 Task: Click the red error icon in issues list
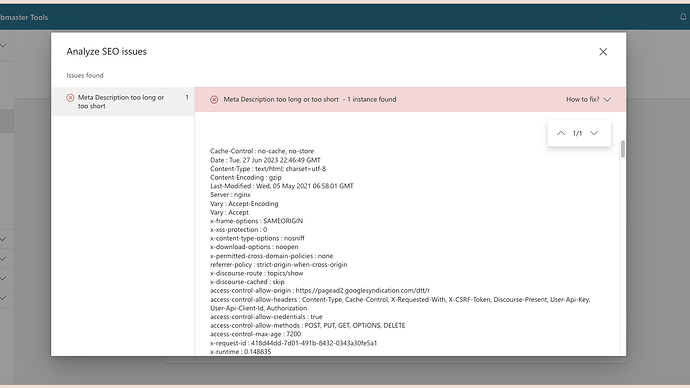(x=70, y=98)
